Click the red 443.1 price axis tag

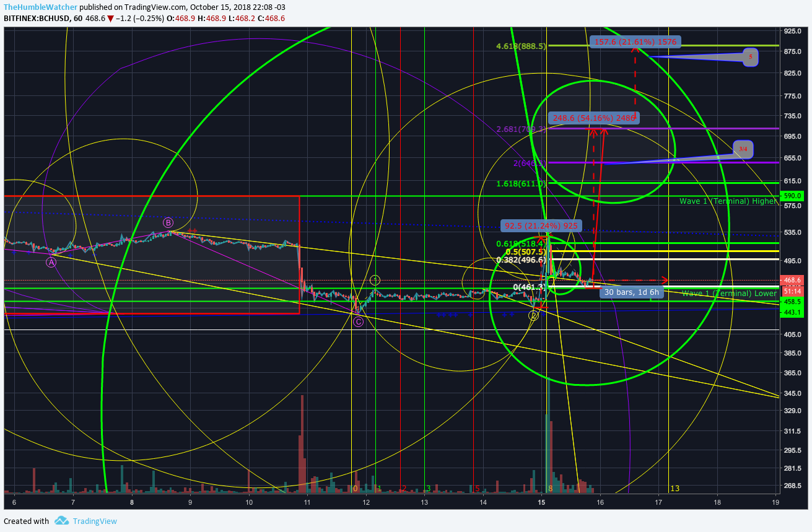pos(793,312)
